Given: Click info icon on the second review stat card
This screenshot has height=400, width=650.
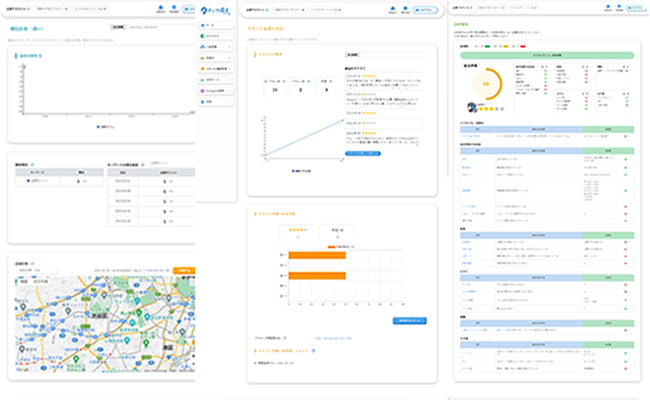Looking at the screenshot, I should 308,81.
